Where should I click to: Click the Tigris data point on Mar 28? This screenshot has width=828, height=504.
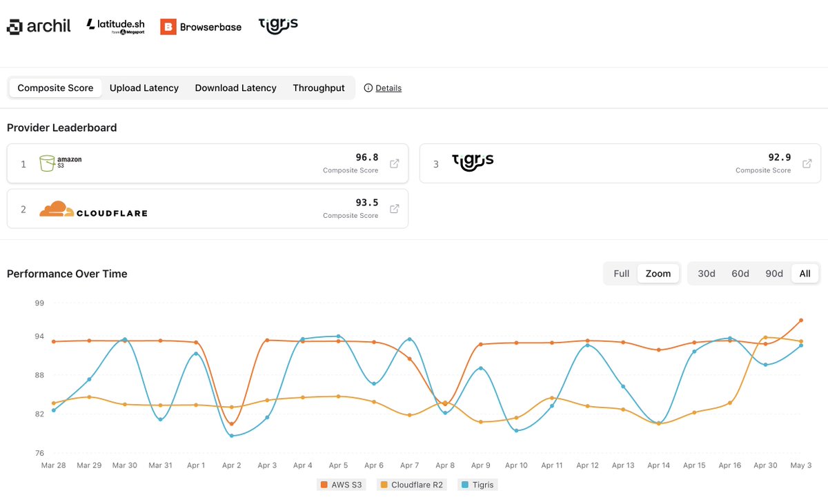pyautogui.click(x=54, y=410)
